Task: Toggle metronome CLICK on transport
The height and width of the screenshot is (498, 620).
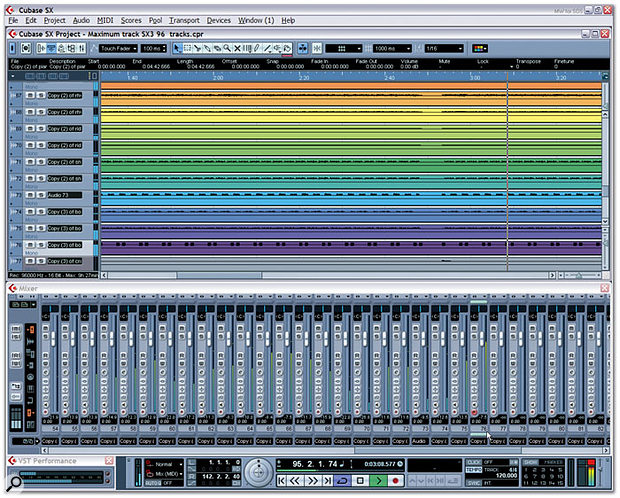Action: (x=474, y=462)
